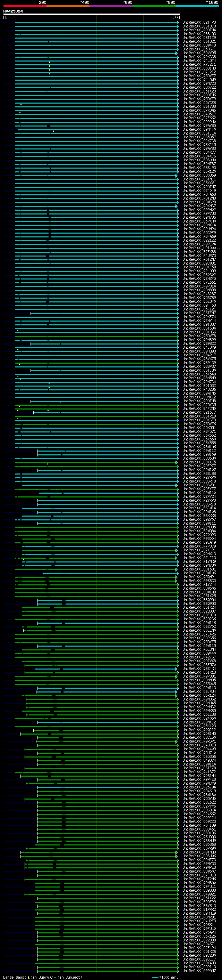
Task: Select hit label UniRef100_B0I532
Action: 199,386
